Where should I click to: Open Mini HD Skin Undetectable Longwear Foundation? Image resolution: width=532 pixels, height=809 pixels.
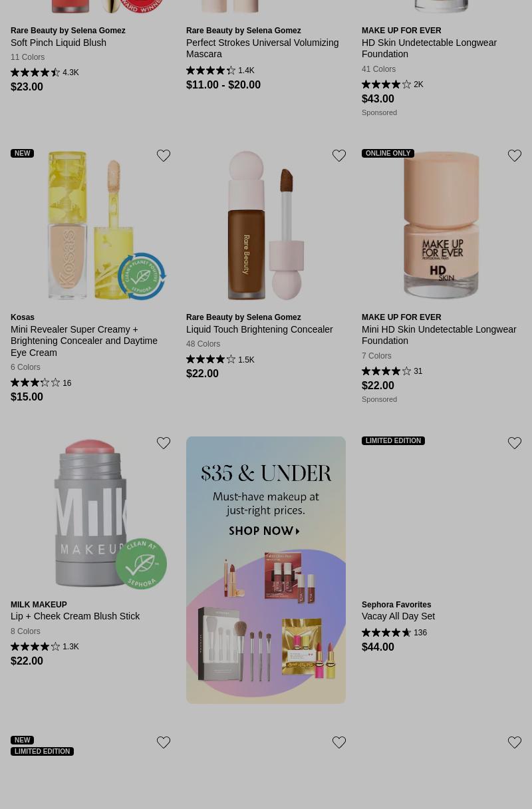439,335
